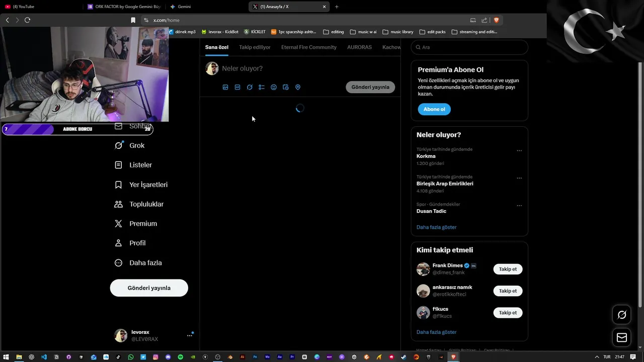Open more options for Korkma trend
644x362 pixels.
pos(519,150)
